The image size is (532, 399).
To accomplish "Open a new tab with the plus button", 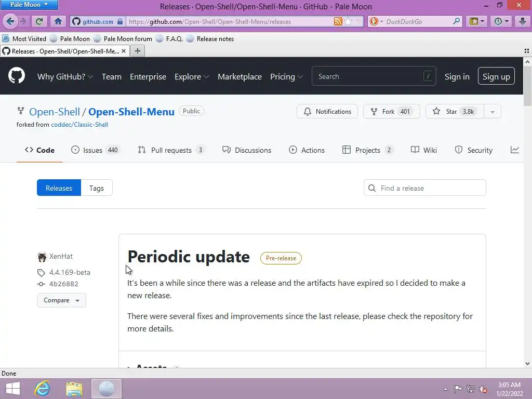I will pyautogui.click(x=137, y=51).
